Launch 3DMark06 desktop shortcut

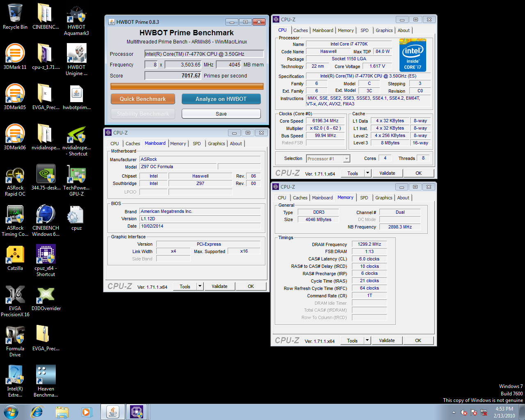pyautogui.click(x=15, y=137)
